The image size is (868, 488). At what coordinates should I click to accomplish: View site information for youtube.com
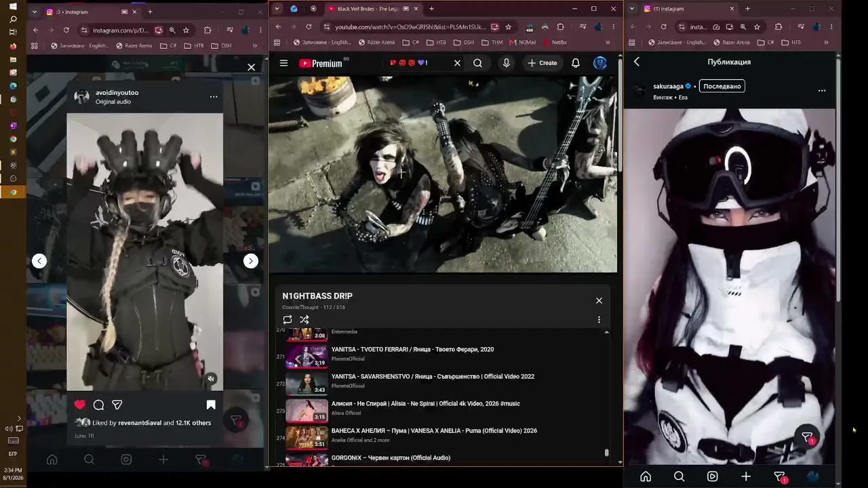click(x=327, y=26)
